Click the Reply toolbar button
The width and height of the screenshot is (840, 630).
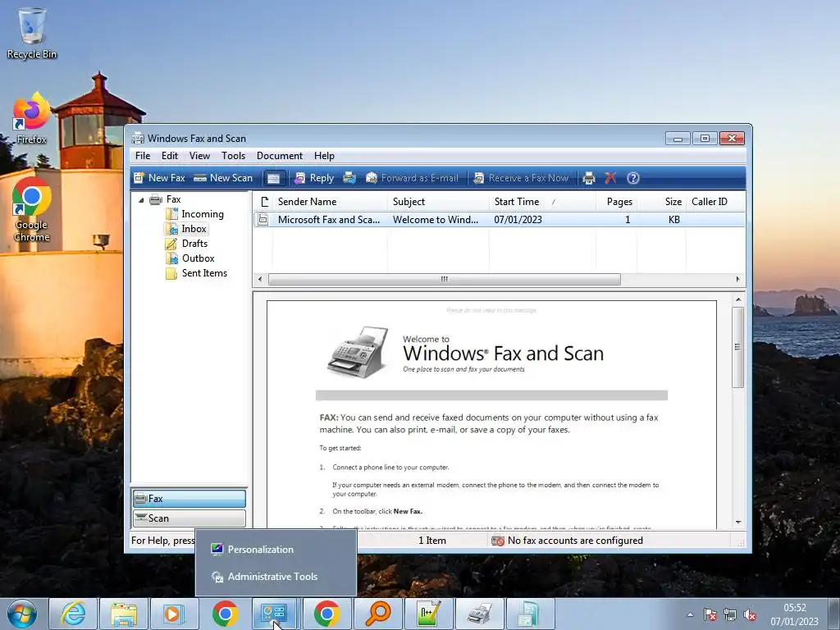pyautogui.click(x=314, y=178)
